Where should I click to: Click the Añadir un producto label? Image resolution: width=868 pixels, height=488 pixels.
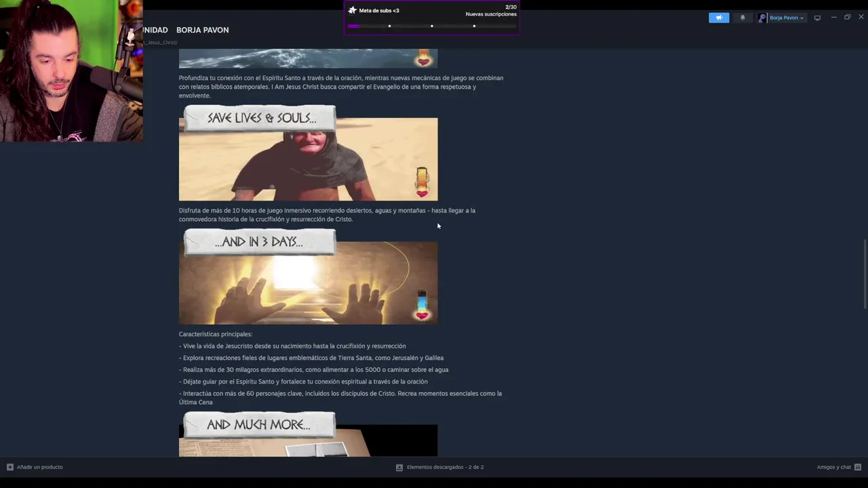[x=39, y=467]
